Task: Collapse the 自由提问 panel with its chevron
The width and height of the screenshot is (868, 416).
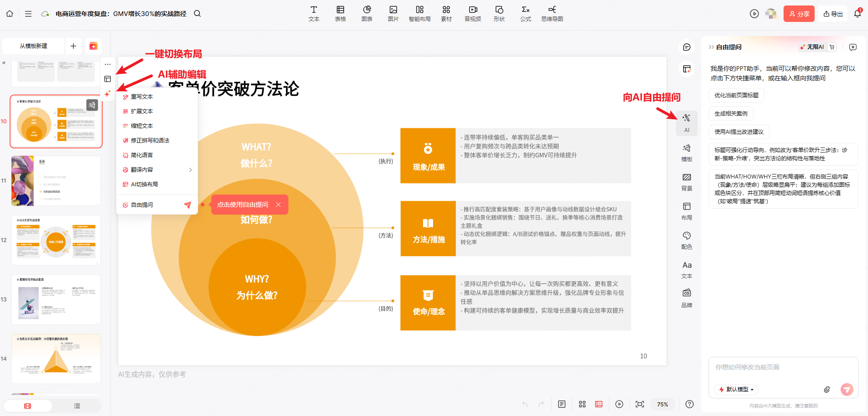Action: pyautogui.click(x=711, y=47)
